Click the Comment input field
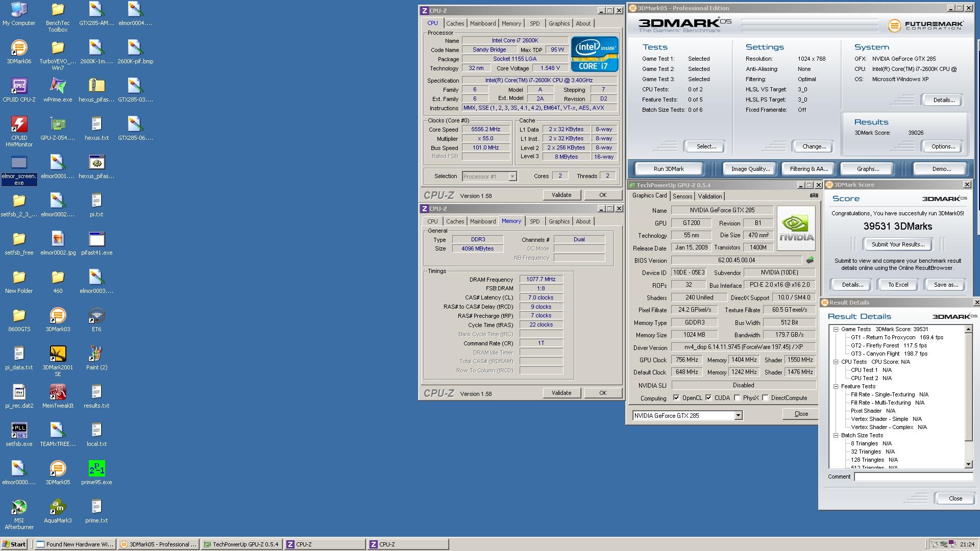Image resolution: width=980 pixels, height=551 pixels. pyautogui.click(x=914, y=477)
